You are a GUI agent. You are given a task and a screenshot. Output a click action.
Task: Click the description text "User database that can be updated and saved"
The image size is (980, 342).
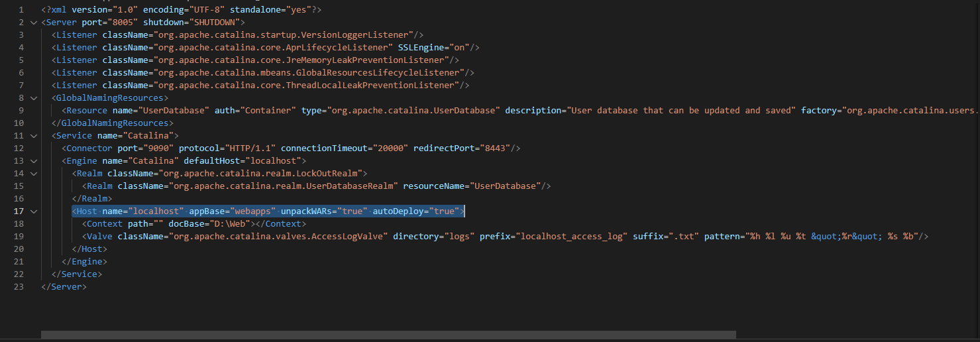(x=681, y=110)
